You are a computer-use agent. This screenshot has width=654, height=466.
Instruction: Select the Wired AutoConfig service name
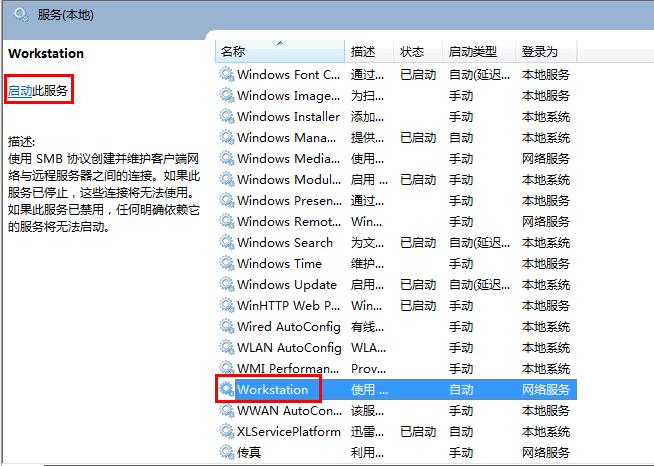pos(289,327)
